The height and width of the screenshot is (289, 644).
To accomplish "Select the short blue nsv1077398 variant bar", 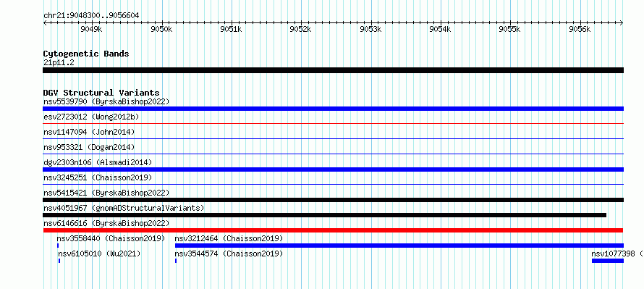I will 607,261.
